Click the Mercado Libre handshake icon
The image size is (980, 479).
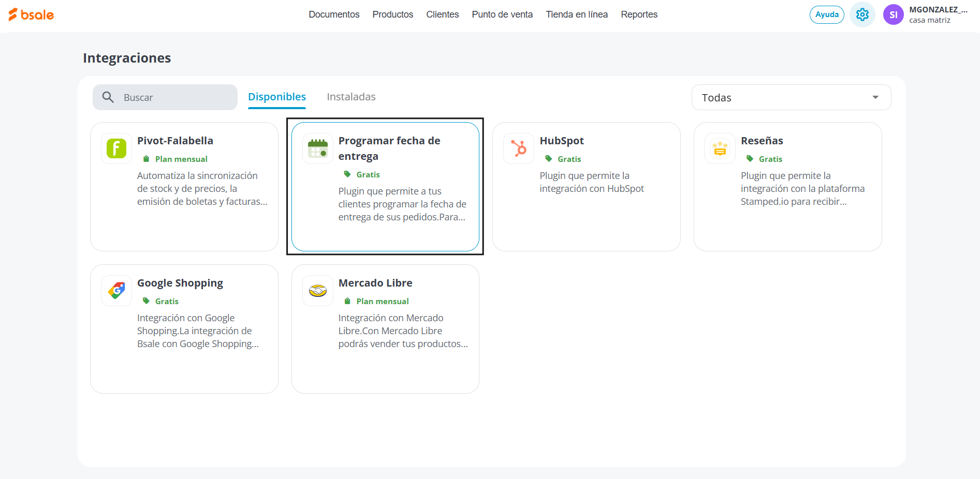click(318, 291)
